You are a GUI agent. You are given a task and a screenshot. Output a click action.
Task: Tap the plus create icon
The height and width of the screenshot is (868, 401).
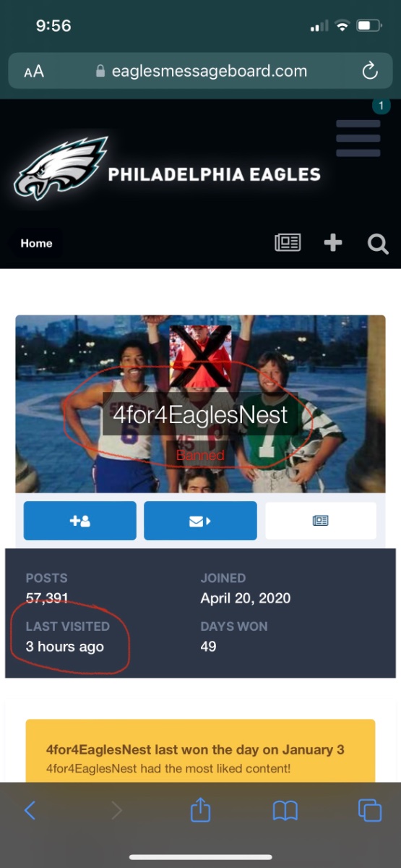333,243
